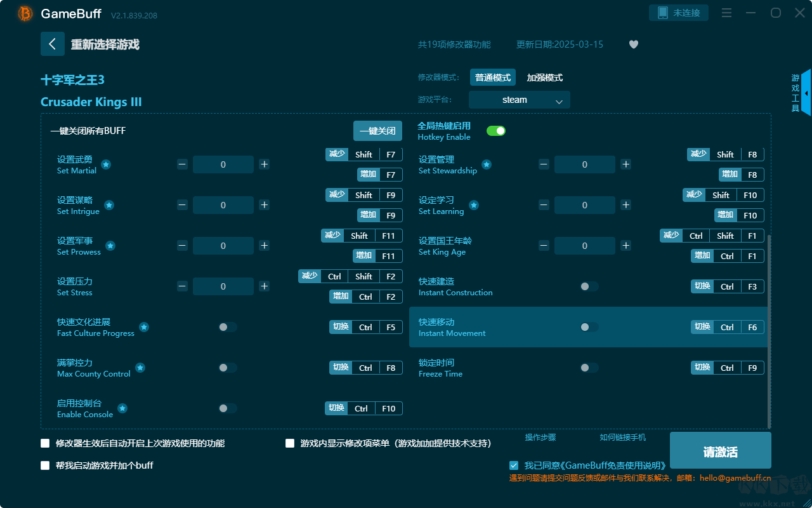Click the star icon beside Set Martial
The image size is (812, 508).
[x=106, y=164]
